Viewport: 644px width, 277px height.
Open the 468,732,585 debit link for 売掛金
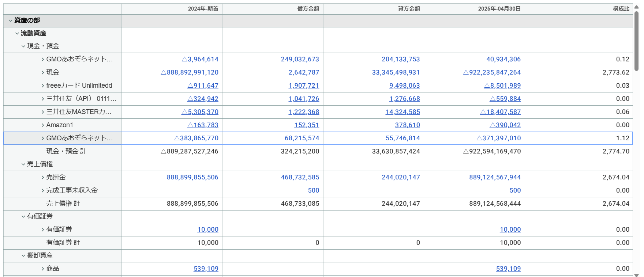300,177
